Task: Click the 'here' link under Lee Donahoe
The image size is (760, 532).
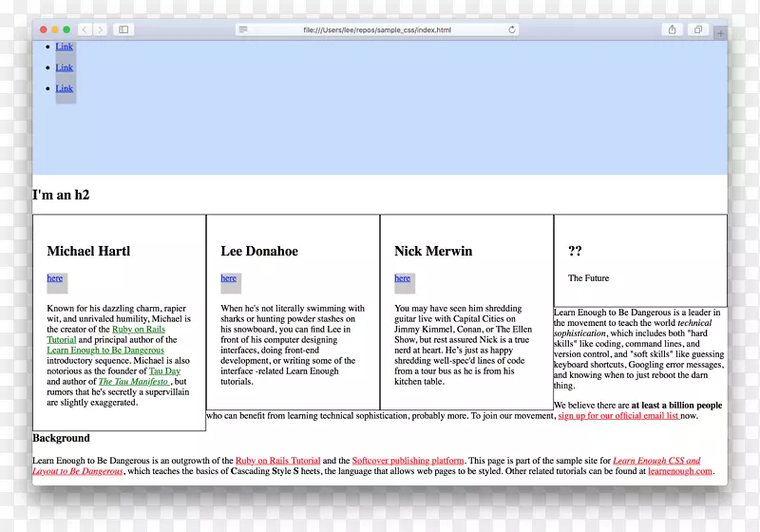Action: point(228,278)
